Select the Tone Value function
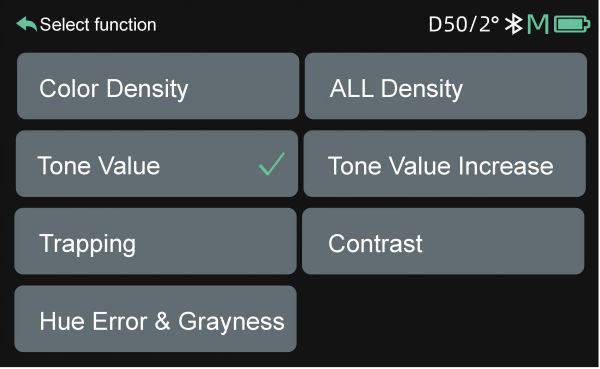This screenshot has height=369, width=600. (x=157, y=164)
